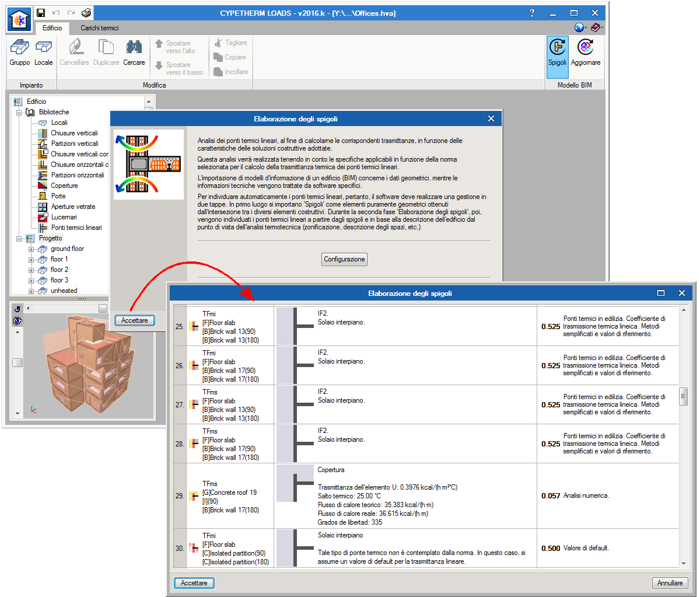
Task: Select Locali in the Biblioteche tree
Action: [x=59, y=123]
